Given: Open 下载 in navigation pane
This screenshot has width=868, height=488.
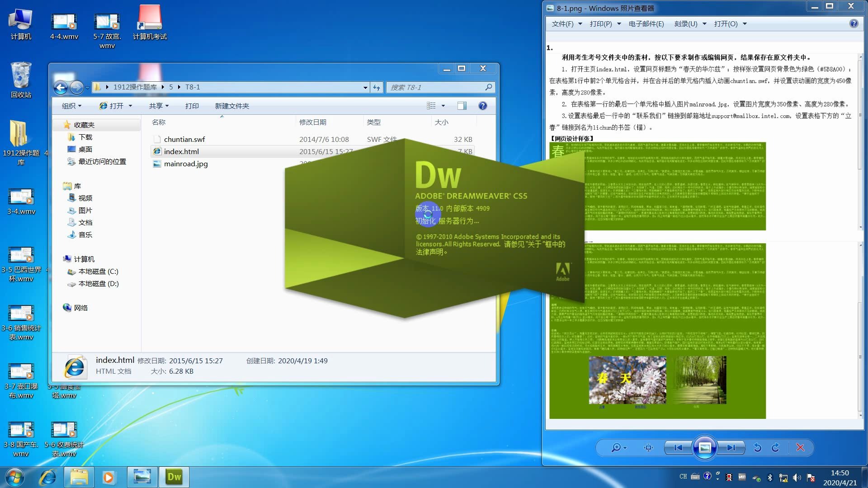Looking at the screenshot, I should pyautogui.click(x=85, y=137).
